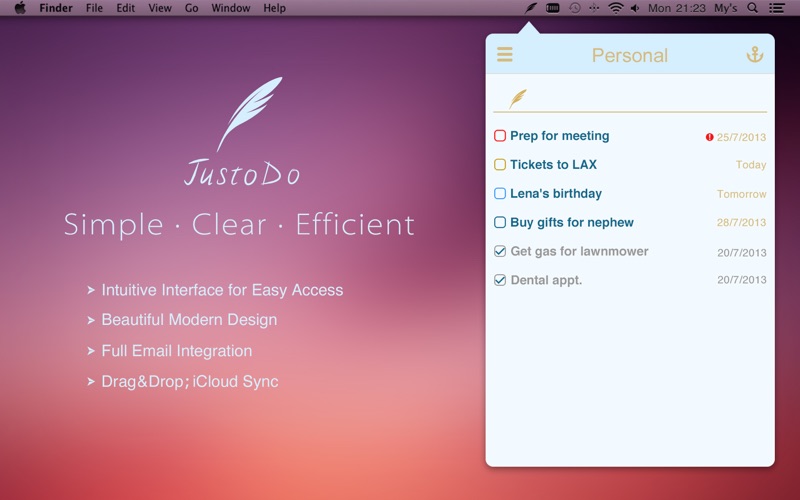
Task: Click the 25/7/2013 due date
Action: click(x=741, y=137)
